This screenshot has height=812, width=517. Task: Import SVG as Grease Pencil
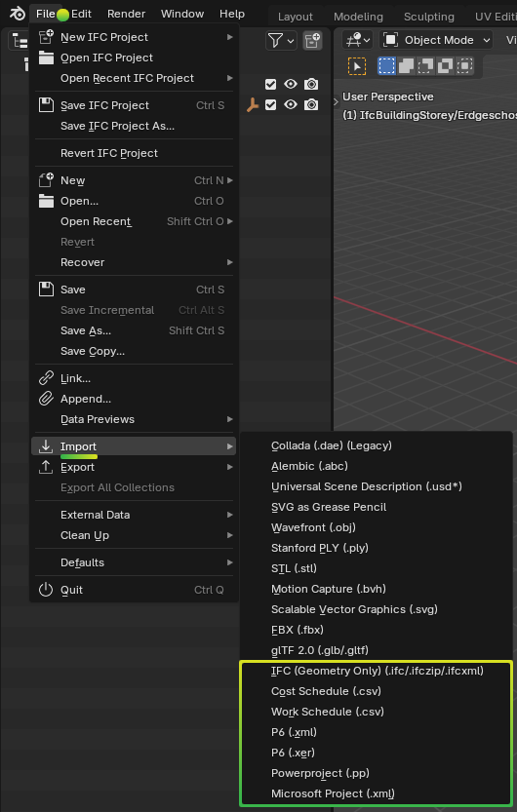point(377,507)
